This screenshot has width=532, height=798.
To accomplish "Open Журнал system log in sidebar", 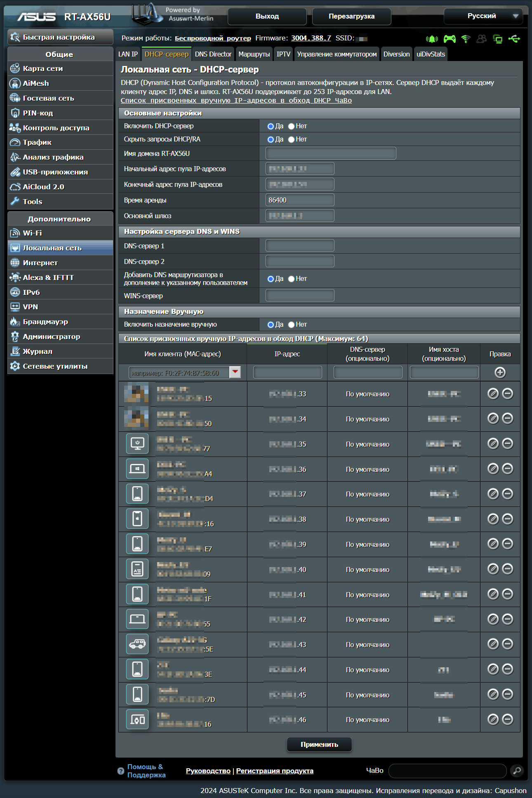I will click(x=60, y=351).
